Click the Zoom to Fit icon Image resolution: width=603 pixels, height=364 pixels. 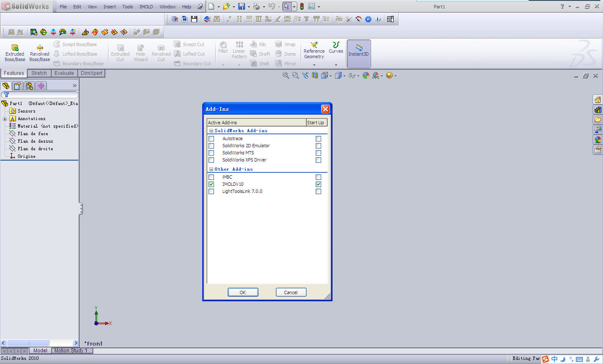(x=286, y=75)
